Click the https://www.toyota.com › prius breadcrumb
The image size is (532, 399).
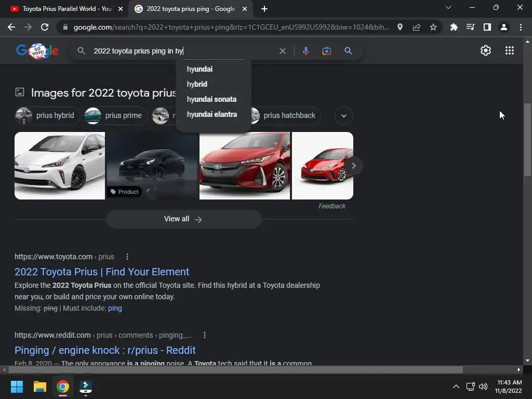[64, 257]
